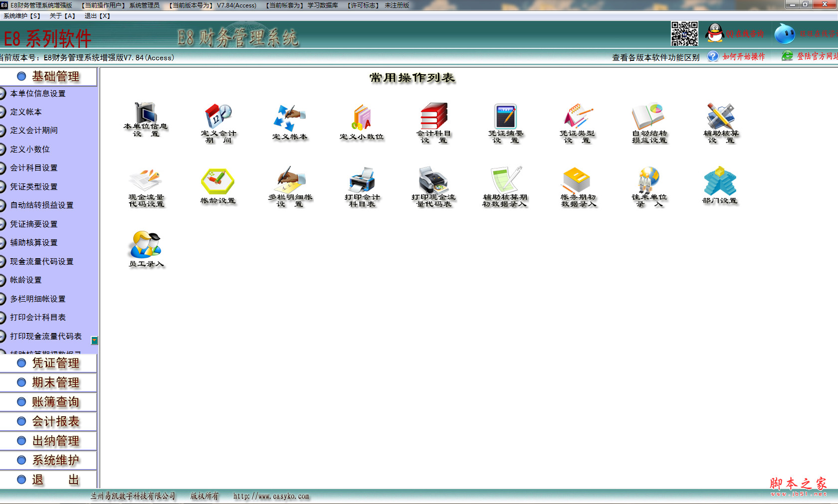Select 本单位信息设置 in the sidebar list
This screenshot has width=838, height=504.
pyautogui.click(x=38, y=94)
